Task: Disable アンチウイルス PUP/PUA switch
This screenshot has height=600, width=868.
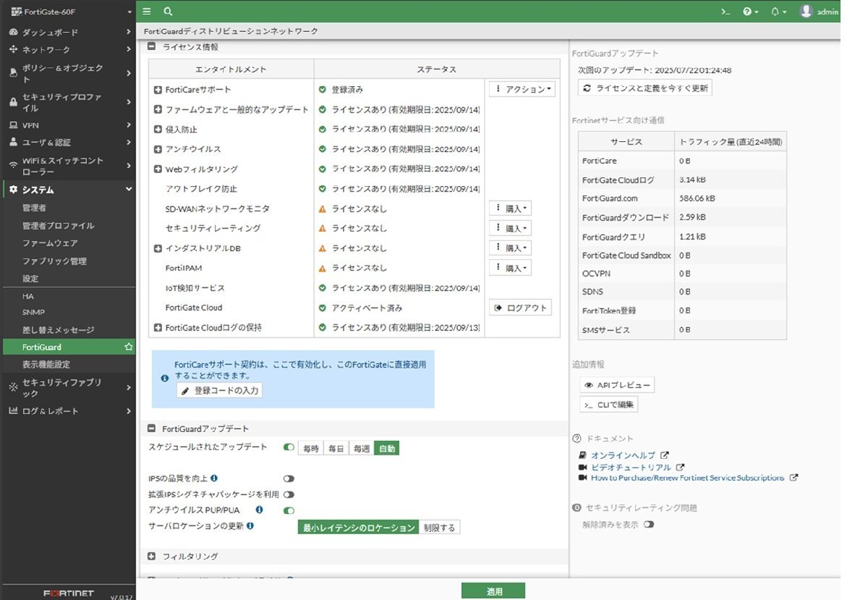Action: (289, 510)
